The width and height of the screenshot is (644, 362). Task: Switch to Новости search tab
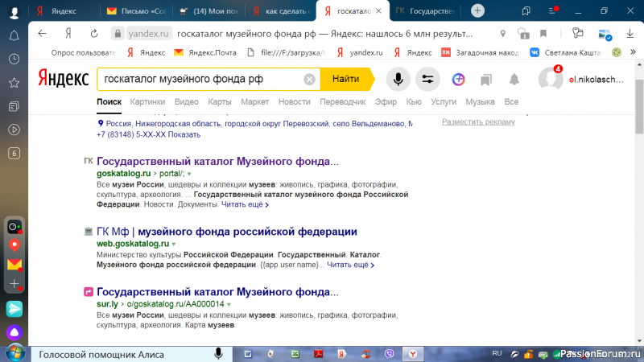294,102
